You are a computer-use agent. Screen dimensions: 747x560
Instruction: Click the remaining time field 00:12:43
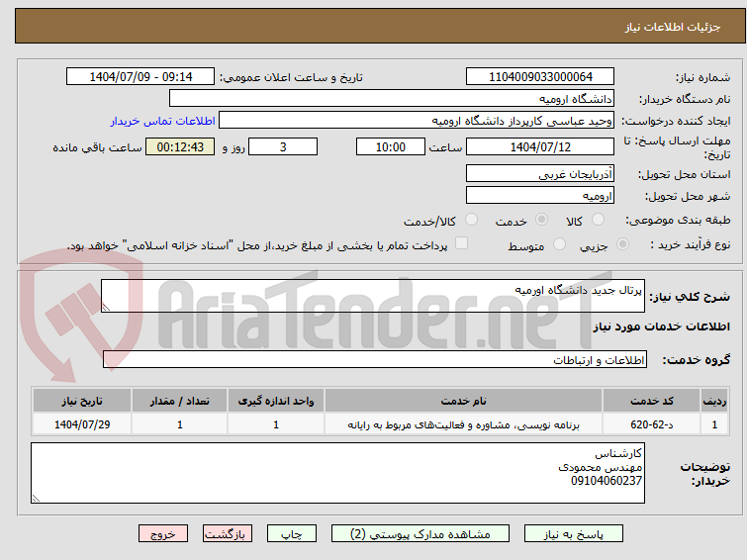[x=180, y=146]
